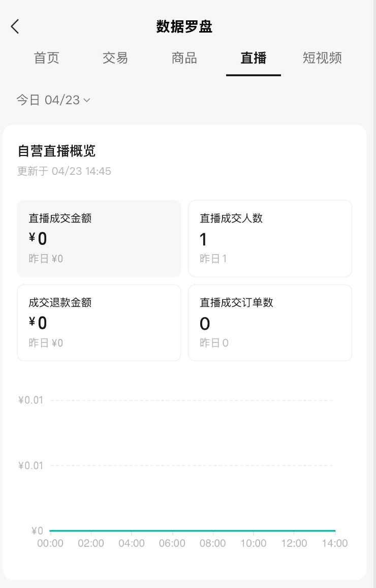Select the 直播成交金额 metric card
Screen dimensions: 376x588
click(x=99, y=238)
